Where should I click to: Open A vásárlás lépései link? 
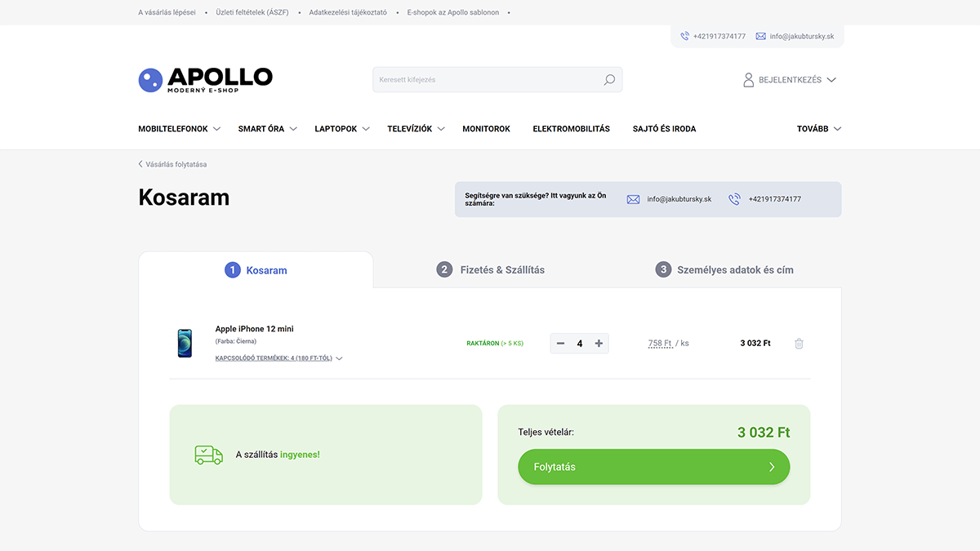tap(167, 13)
